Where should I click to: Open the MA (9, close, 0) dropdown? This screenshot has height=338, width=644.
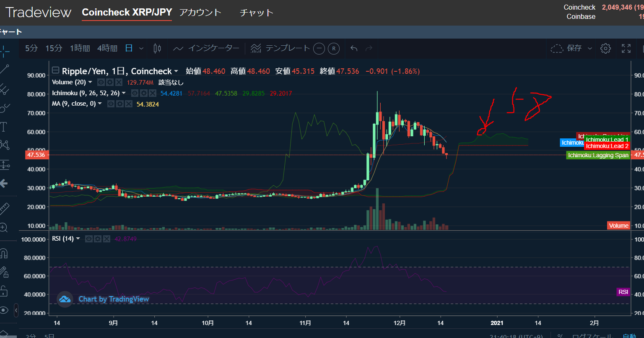(100, 104)
